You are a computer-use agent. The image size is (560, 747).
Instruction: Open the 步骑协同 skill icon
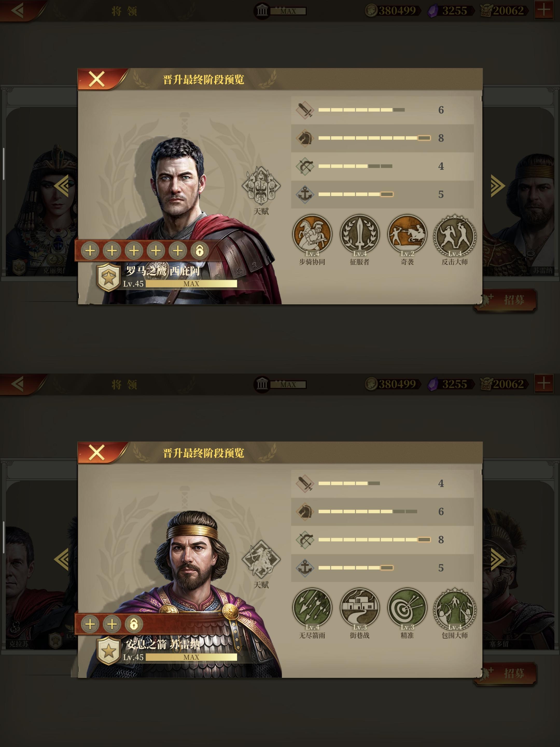tap(312, 234)
